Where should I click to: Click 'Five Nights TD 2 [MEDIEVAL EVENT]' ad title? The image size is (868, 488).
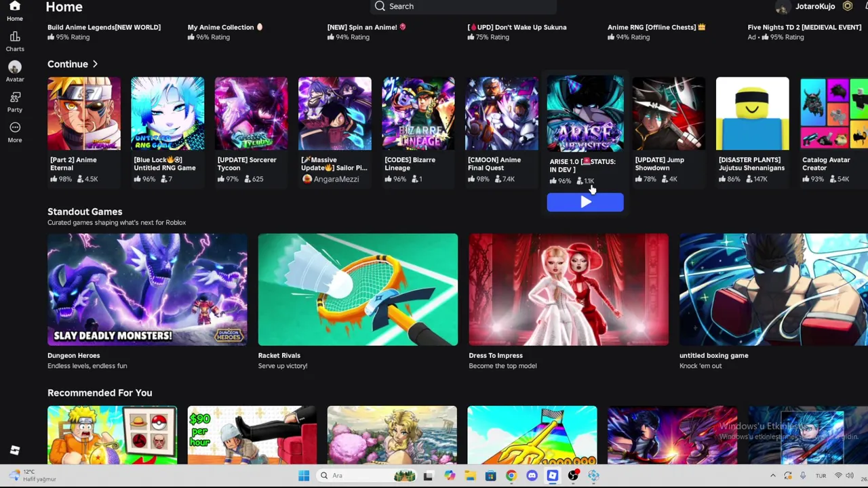tap(804, 27)
